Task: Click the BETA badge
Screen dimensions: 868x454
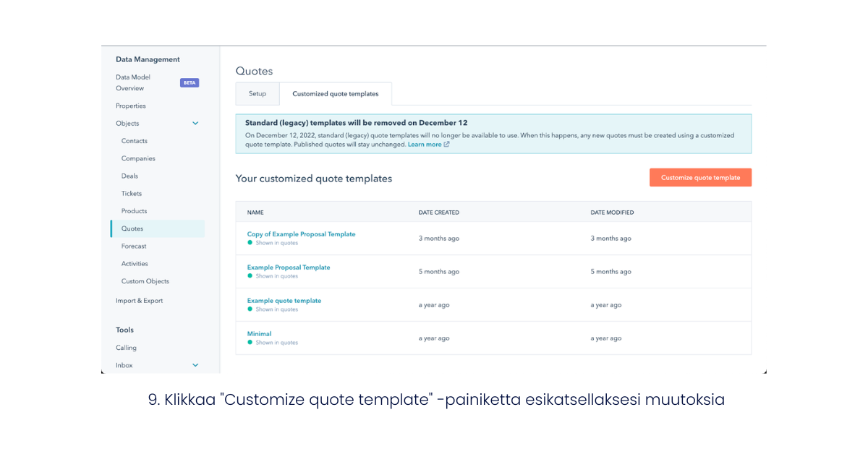Action: pyautogui.click(x=190, y=82)
